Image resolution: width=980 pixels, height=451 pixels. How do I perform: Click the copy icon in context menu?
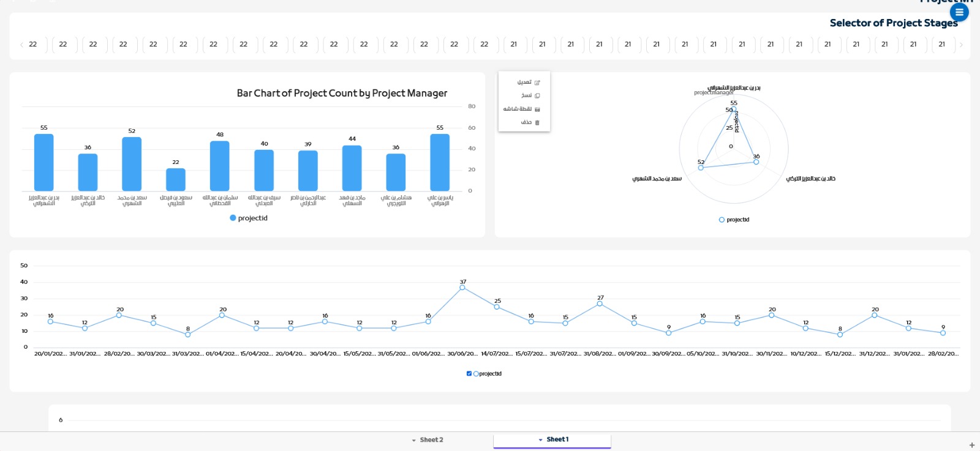[x=537, y=96]
